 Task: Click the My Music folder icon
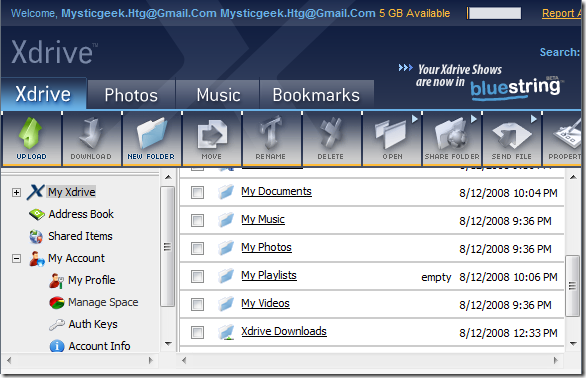point(226,220)
